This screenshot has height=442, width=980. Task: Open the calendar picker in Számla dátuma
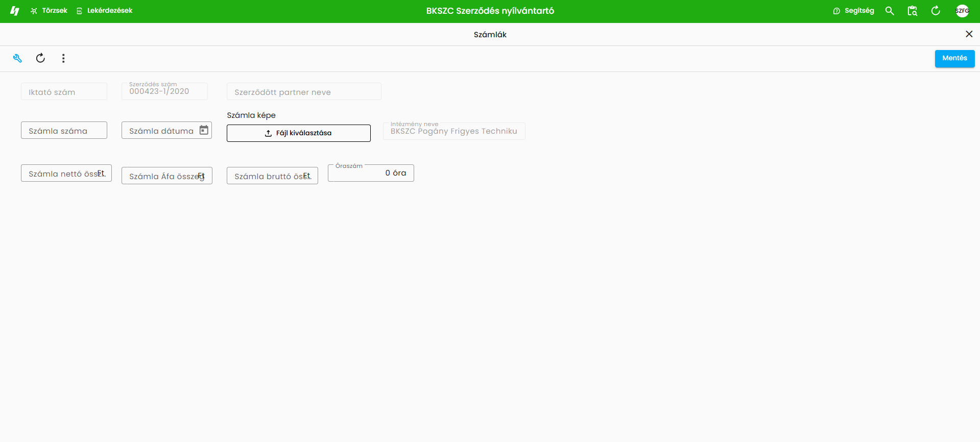(x=204, y=130)
